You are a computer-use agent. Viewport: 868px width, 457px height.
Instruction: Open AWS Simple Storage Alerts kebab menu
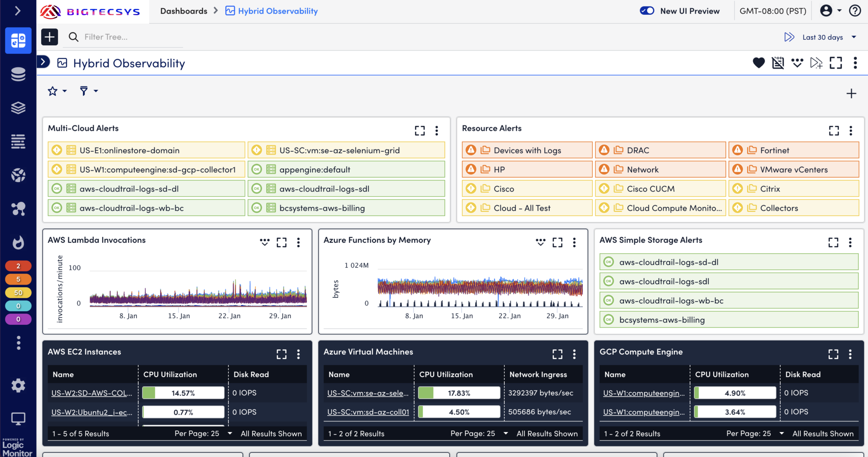850,242
